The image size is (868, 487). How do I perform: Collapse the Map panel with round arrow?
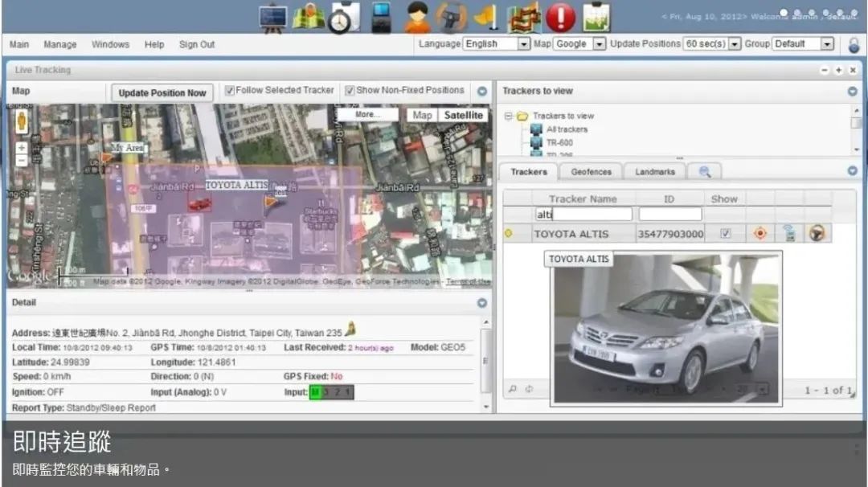(482, 92)
